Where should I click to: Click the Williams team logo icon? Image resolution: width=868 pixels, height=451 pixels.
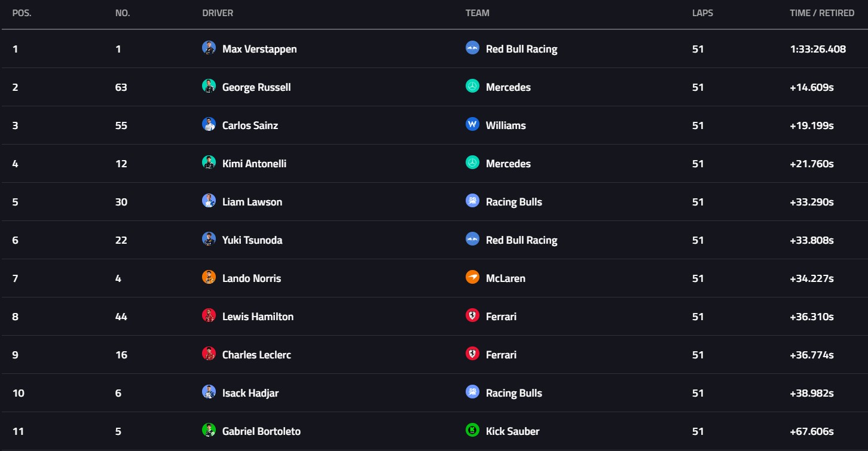tap(472, 124)
